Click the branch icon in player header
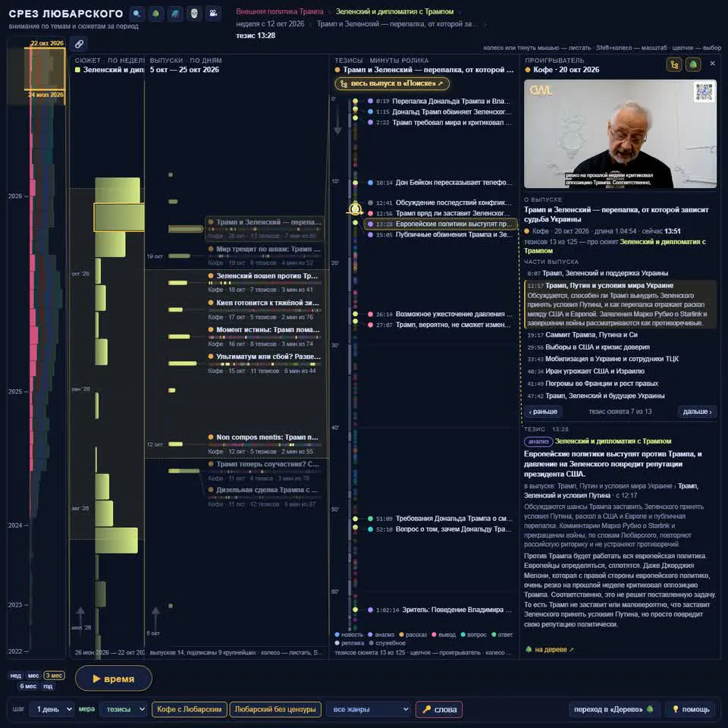This screenshot has height=728, width=728. pyautogui.click(x=674, y=64)
